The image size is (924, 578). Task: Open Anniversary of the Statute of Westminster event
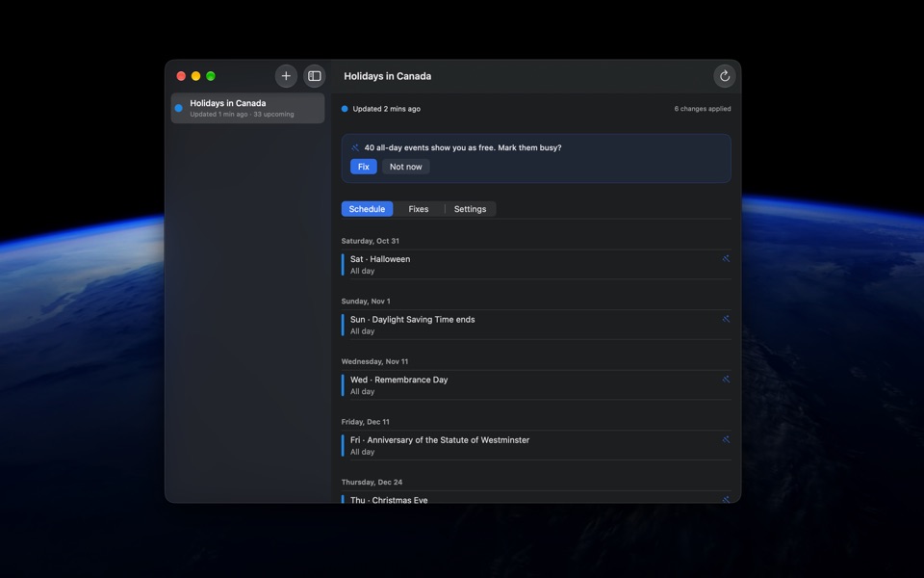(x=536, y=445)
